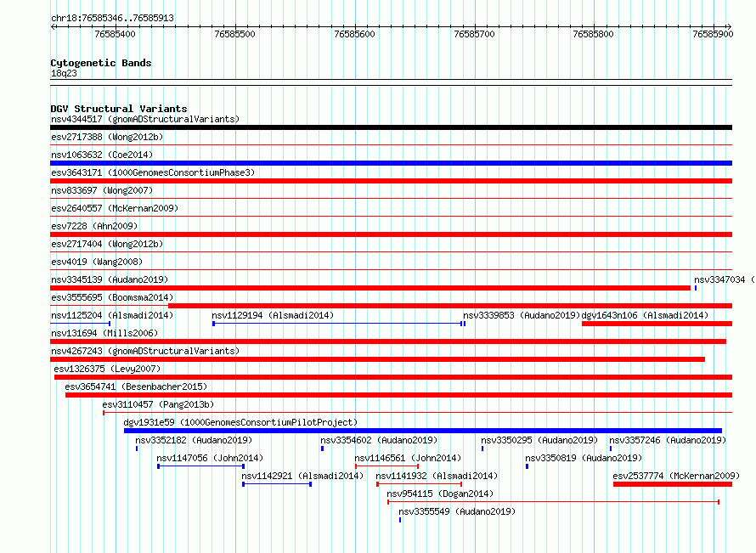756x553 pixels.
Task: Select nsv1129194 (Alsmadi2014) label
Action: 273,315
